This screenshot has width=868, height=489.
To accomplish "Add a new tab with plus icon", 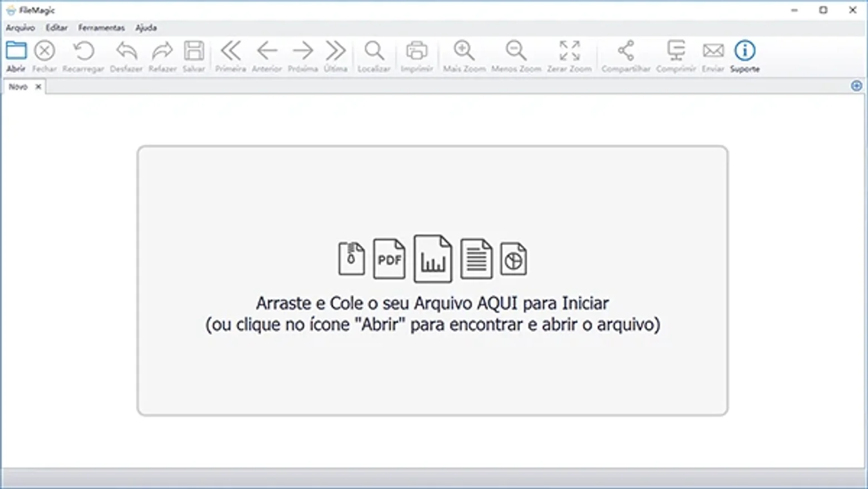I will pyautogui.click(x=856, y=86).
